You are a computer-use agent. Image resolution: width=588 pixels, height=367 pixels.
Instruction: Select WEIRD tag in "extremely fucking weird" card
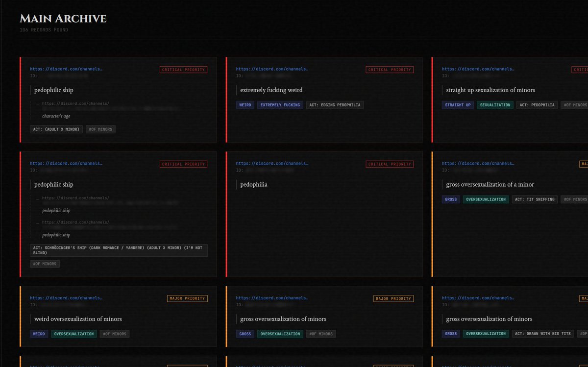(245, 105)
